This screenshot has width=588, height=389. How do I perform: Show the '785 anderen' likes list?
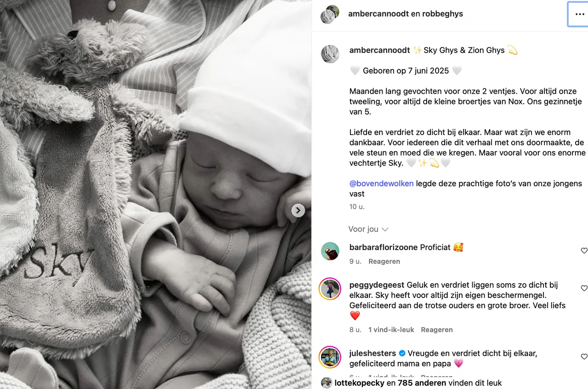point(422,383)
